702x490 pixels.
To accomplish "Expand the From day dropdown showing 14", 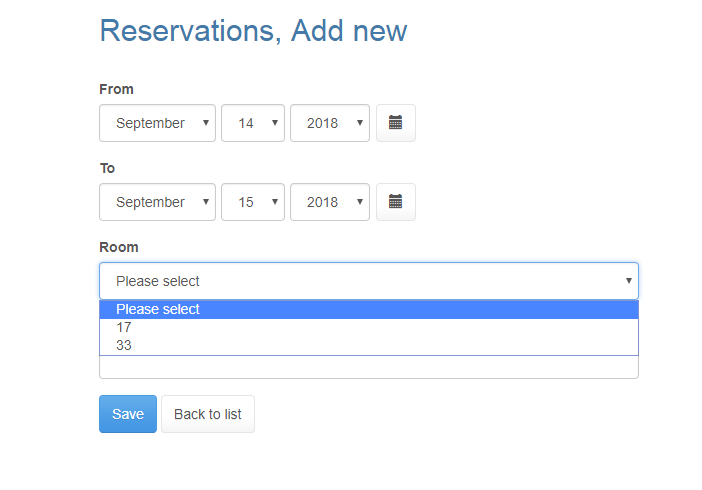I will coord(253,123).
